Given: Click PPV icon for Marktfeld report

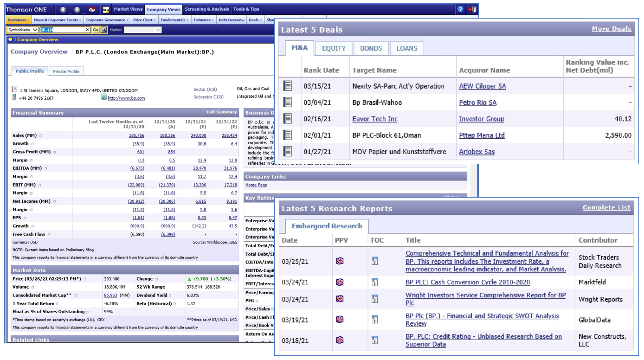Looking at the screenshot, I should tap(340, 282).
